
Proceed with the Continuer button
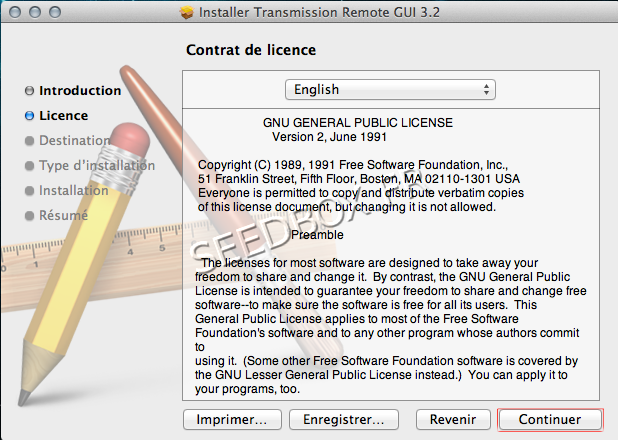coord(550,419)
